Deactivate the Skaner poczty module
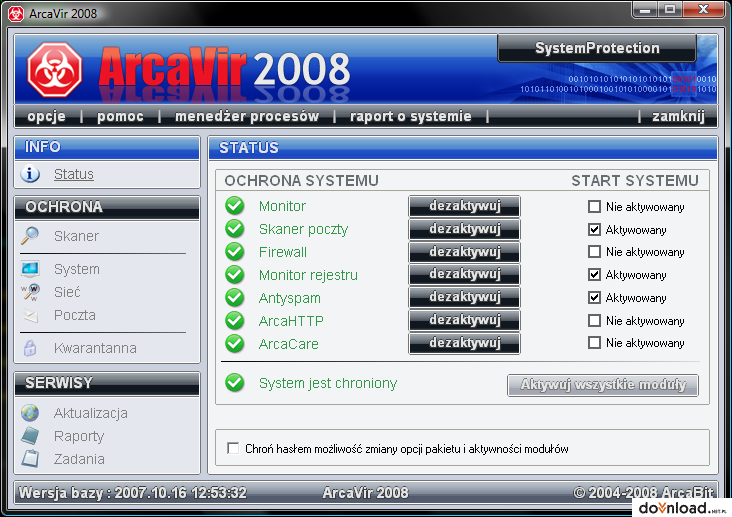 465,229
